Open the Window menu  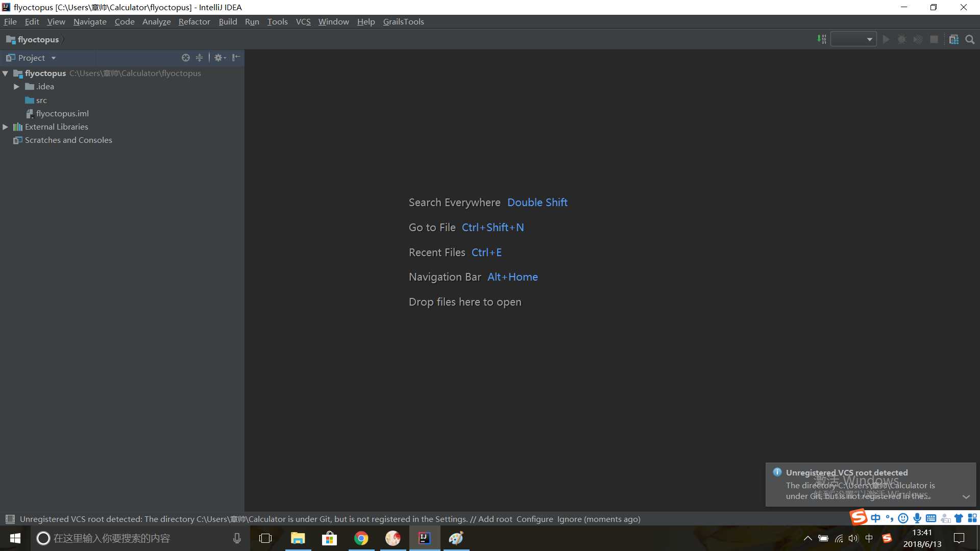[333, 21]
